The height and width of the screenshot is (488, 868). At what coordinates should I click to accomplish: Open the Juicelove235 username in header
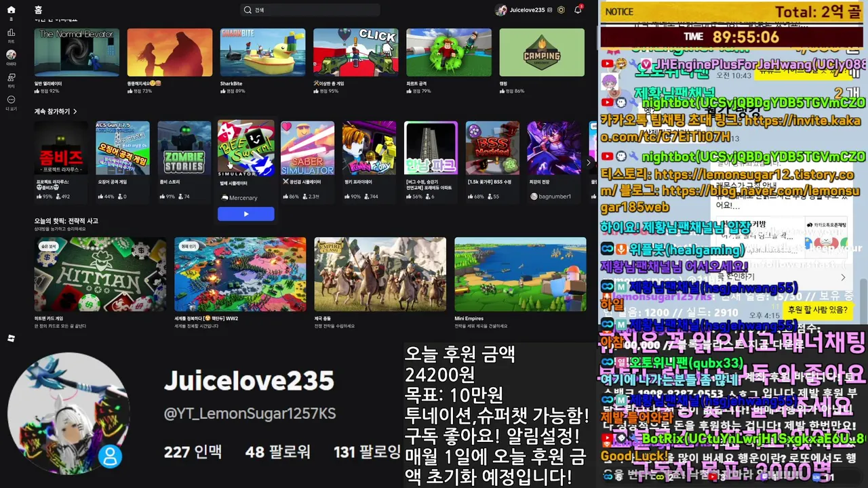coord(527,10)
